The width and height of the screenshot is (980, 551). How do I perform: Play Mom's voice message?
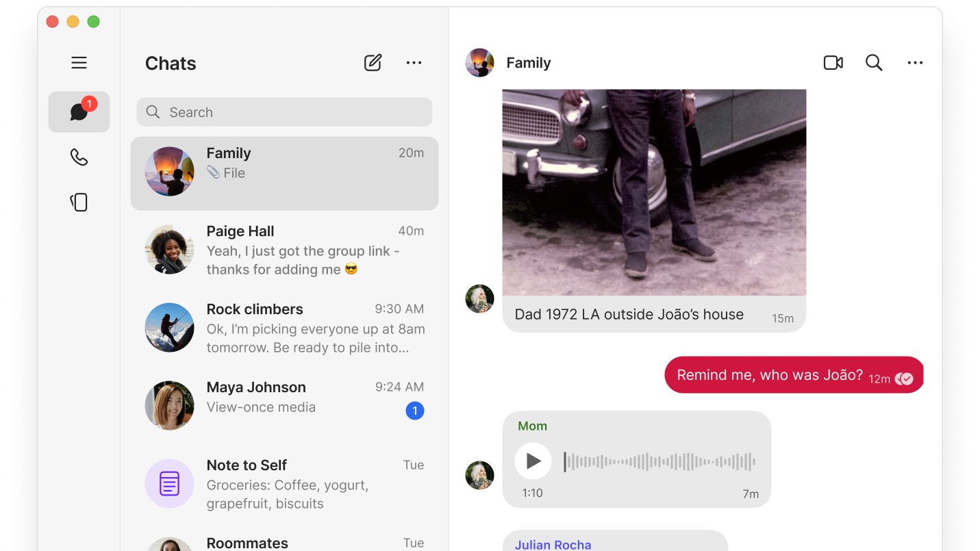[x=533, y=461]
